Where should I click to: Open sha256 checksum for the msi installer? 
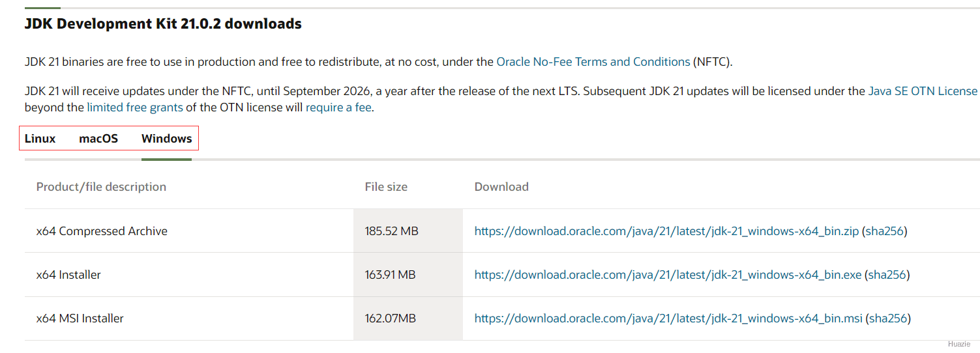[x=888, y=318]
